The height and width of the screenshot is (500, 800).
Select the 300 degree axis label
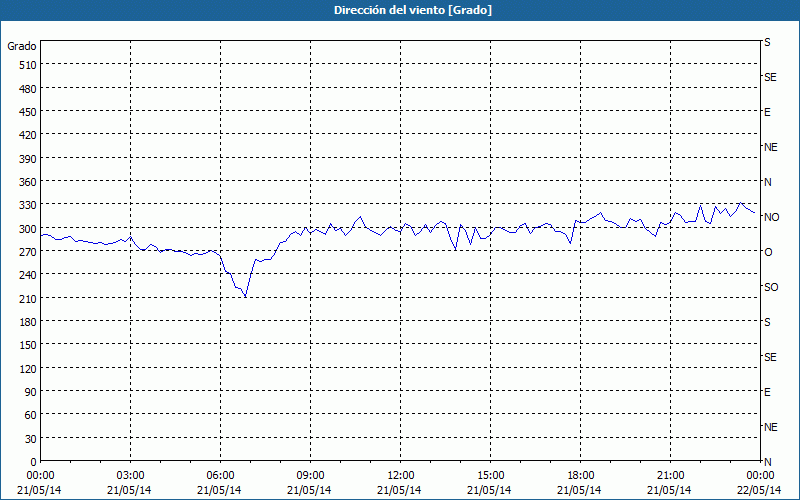click(29, 229)
